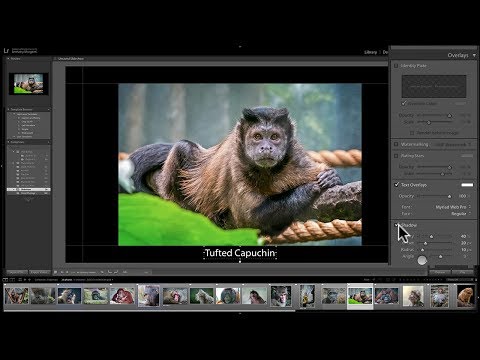Click Play button in right panel
The width and height of the screenshot is (480, 360).
[463, 272]
